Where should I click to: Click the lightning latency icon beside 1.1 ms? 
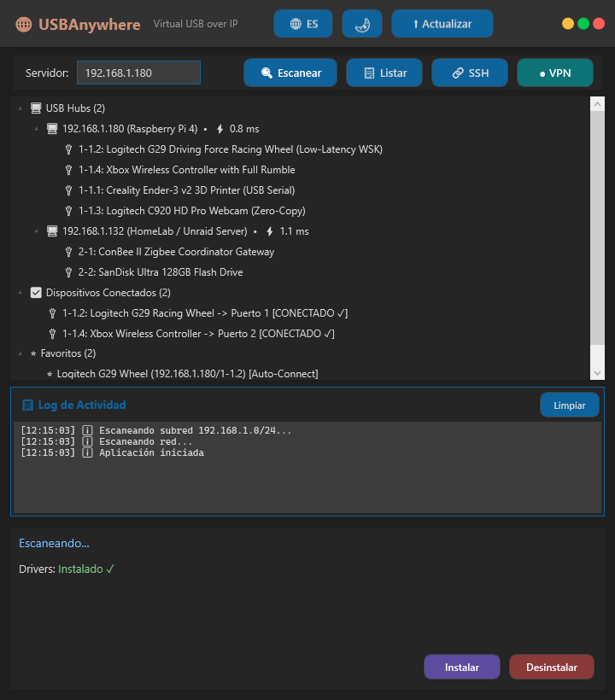270,231
